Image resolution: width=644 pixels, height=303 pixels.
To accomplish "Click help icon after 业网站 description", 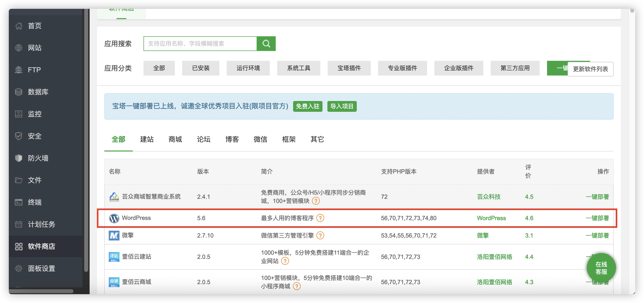I will (x=285, y=261).
